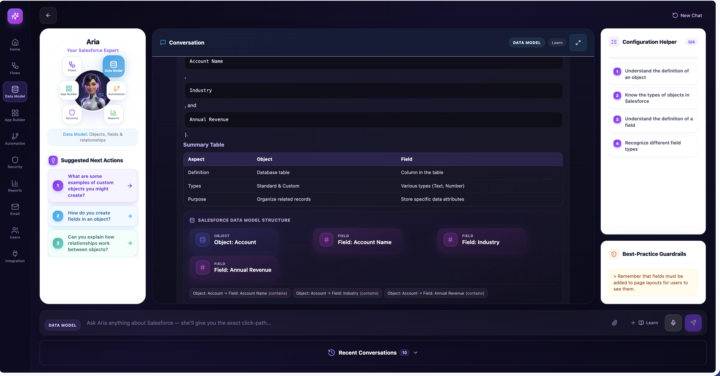Click the DATA MODEL tag in message bar
This screenshot has width=720, height=376.
[62, 325]
